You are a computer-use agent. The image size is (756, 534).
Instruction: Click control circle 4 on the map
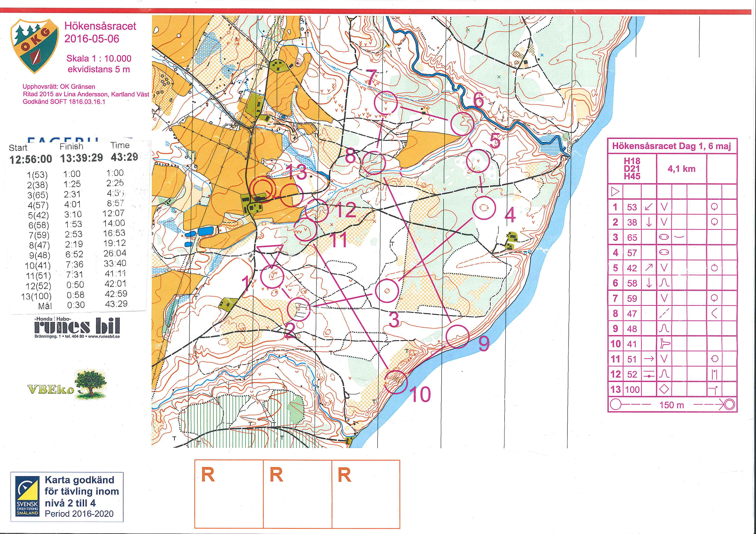tap(484, 208)
